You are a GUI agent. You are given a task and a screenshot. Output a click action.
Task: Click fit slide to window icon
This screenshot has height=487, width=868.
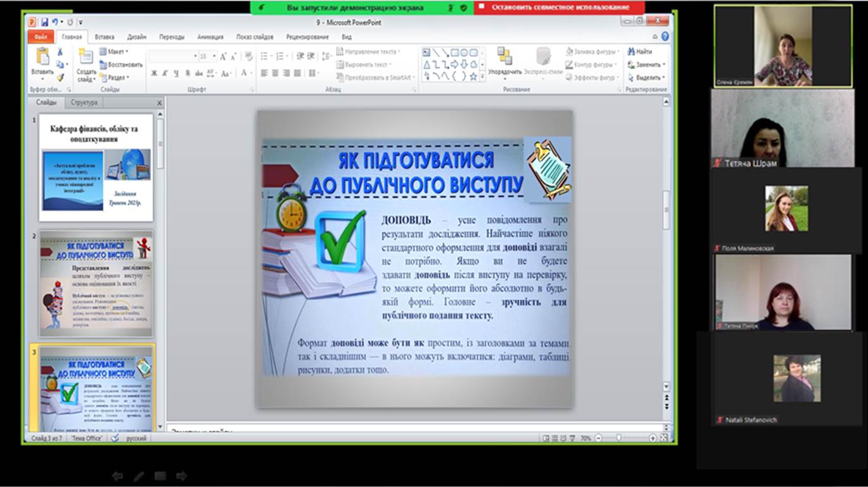(x=664, y=438)
